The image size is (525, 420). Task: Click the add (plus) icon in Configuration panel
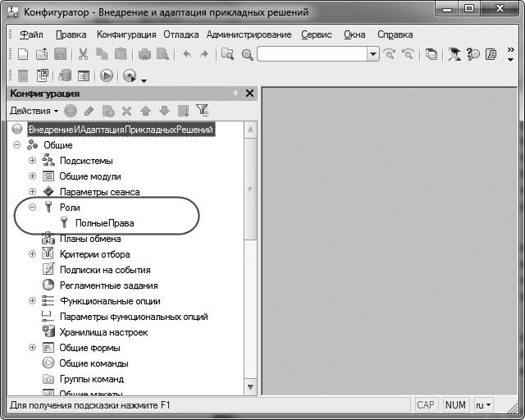(71, 111)
